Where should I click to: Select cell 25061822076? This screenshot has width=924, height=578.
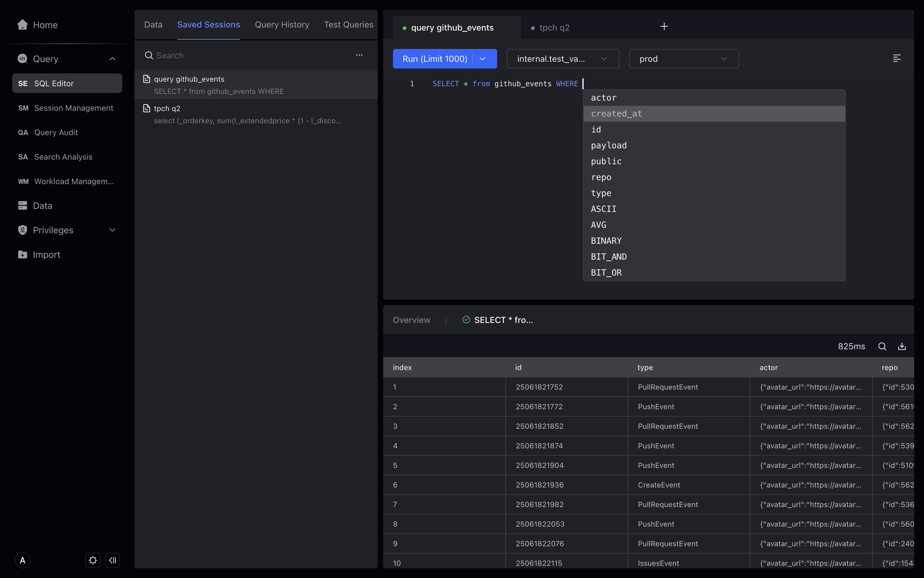(x=566, y=544)
